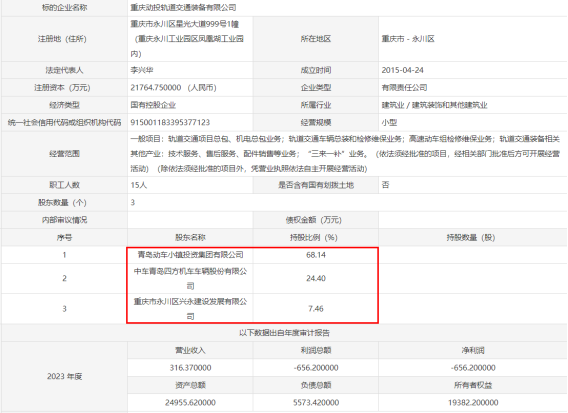Viewport: 568px width, 413px height.
Task: Select shareholder 青岛动车小镇投资集团有限公司
Action: click(x=190, y=255)
